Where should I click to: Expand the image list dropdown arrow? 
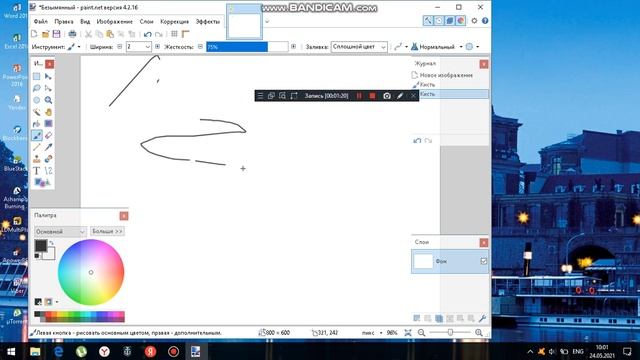click(267, 22)
